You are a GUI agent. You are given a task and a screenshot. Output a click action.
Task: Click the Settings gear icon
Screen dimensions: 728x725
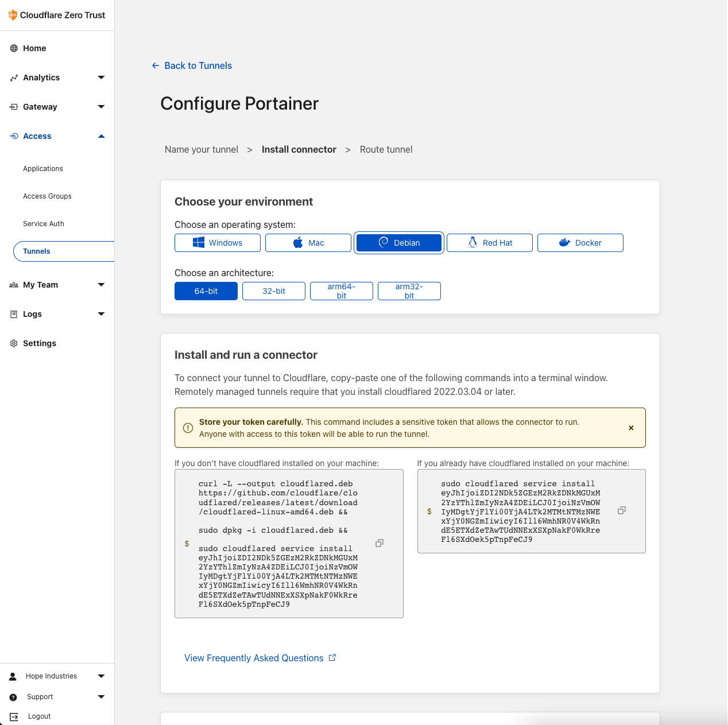pyautogui.click(x=14, y=343)
